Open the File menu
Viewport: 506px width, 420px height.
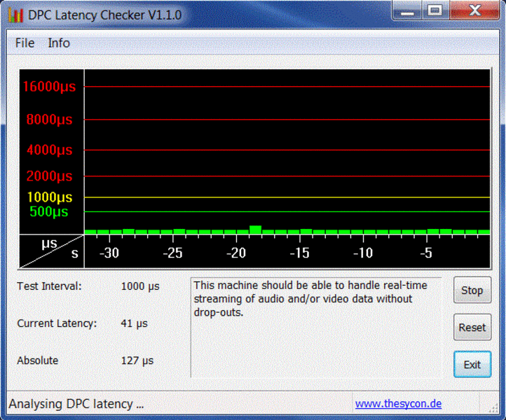(x=25, y=43)
